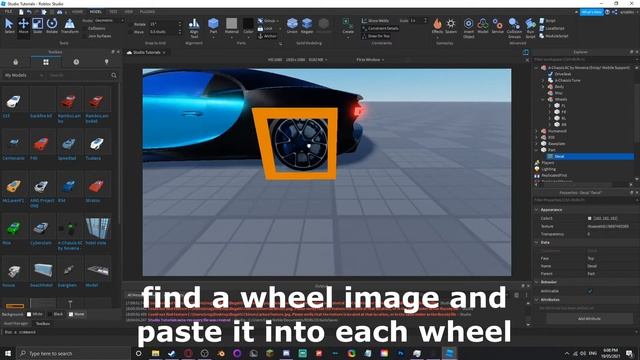The width and height of the screenshot is (640, 360).
Task: Activate the Scale tool
Action: tap(37, 26)
